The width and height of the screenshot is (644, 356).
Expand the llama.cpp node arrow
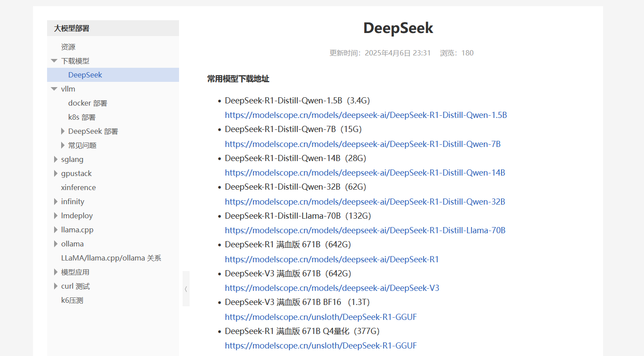(x=56, y=230)
